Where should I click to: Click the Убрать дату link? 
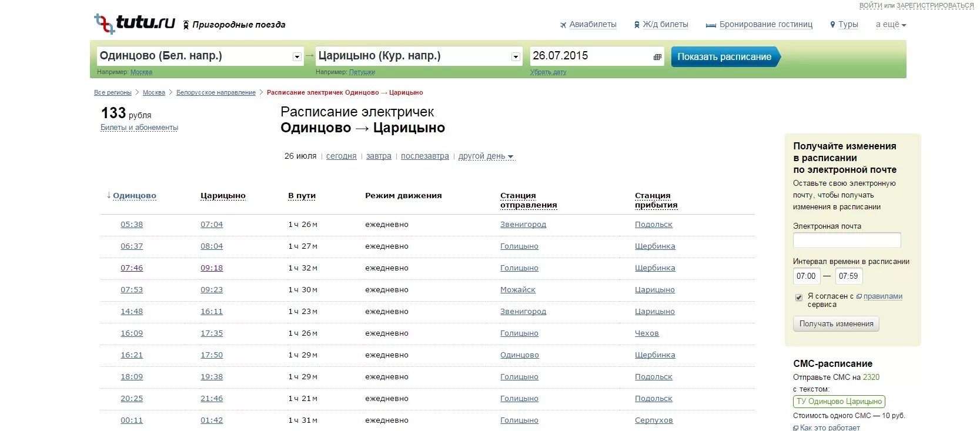click(x=548, y=72)
